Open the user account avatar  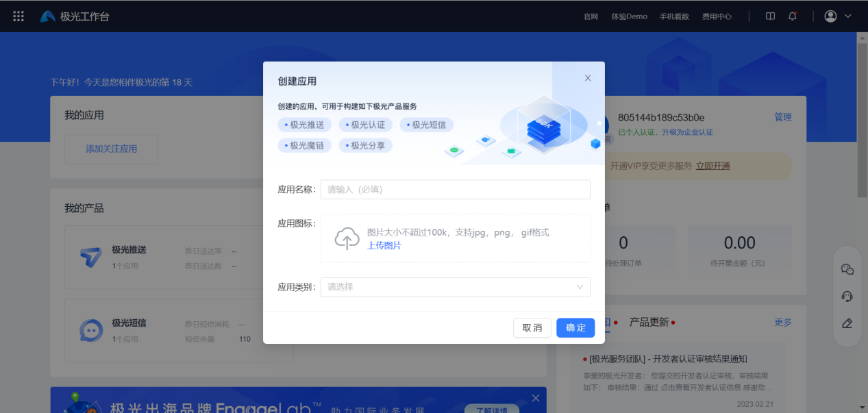pyautogui.click(x=830, y=16)
